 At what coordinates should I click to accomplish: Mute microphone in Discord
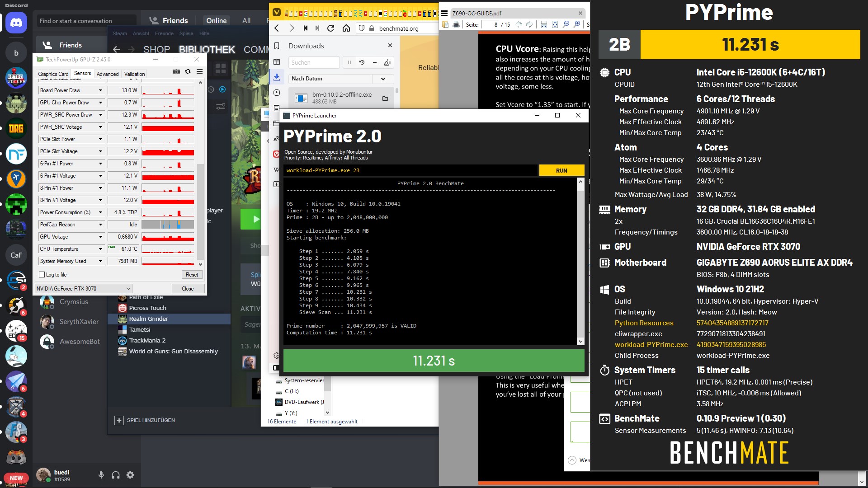tap(101, 475)
